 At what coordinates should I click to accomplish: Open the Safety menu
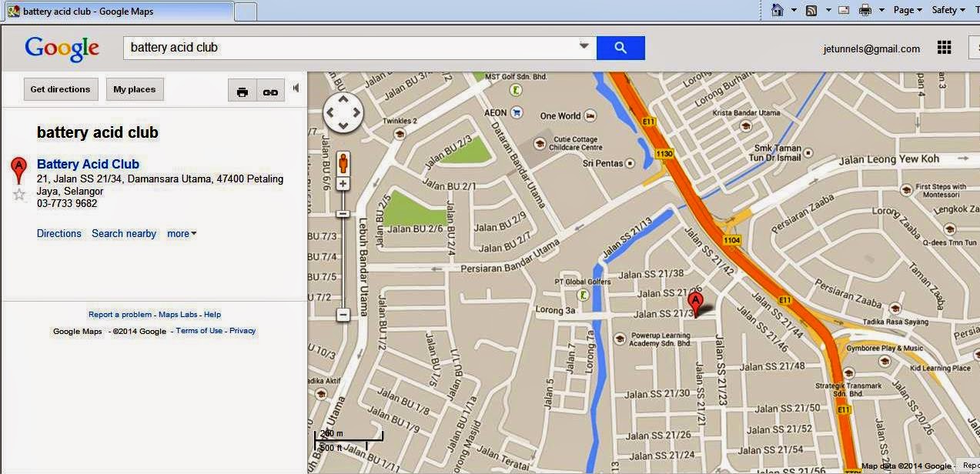click(948, 10)
